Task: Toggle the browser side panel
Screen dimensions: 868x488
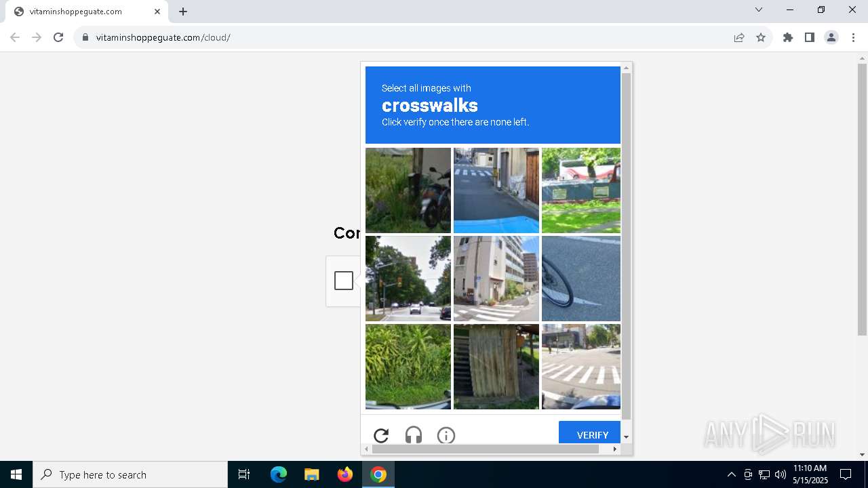Action: point(810,37)
